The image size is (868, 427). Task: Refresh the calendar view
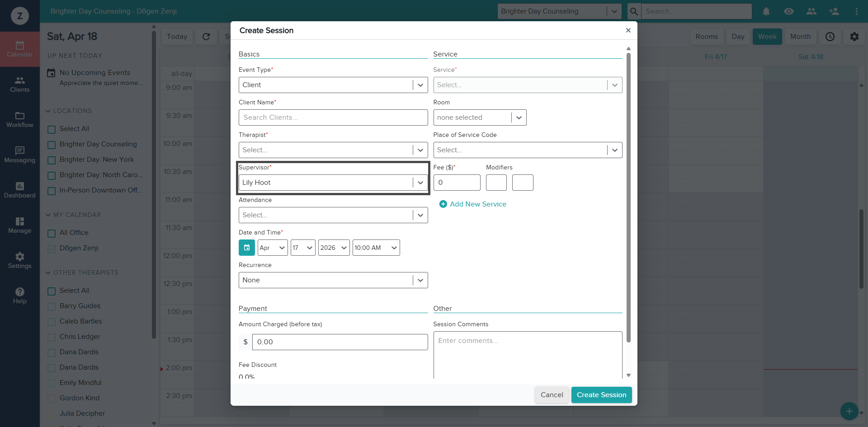pos(206,37)
